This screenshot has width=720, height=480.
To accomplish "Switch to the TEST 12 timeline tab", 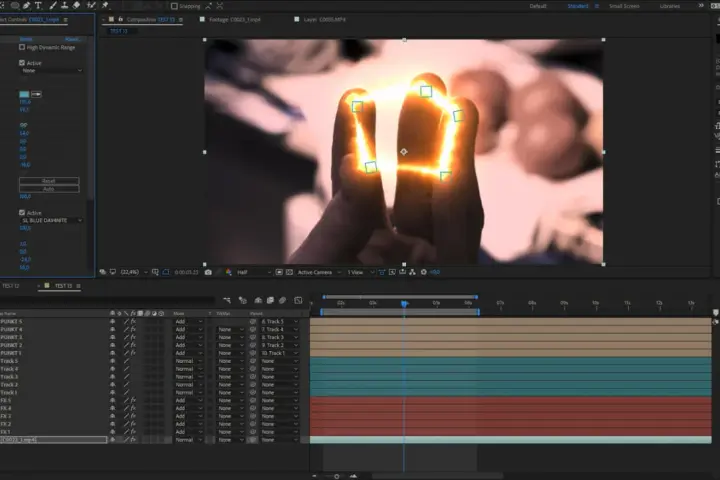I will (11, 286).
